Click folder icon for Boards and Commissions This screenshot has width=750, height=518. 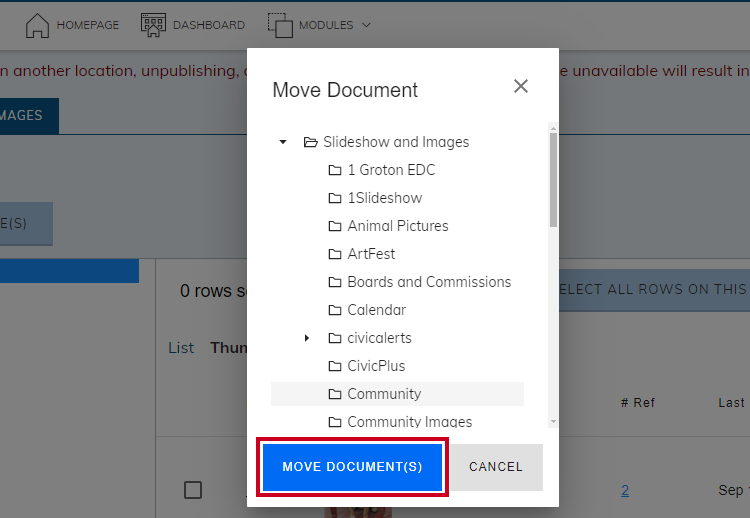coord(335,282)
